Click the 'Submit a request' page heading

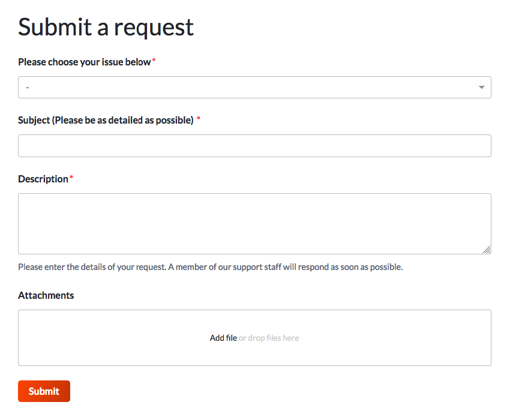click(106, 26)
